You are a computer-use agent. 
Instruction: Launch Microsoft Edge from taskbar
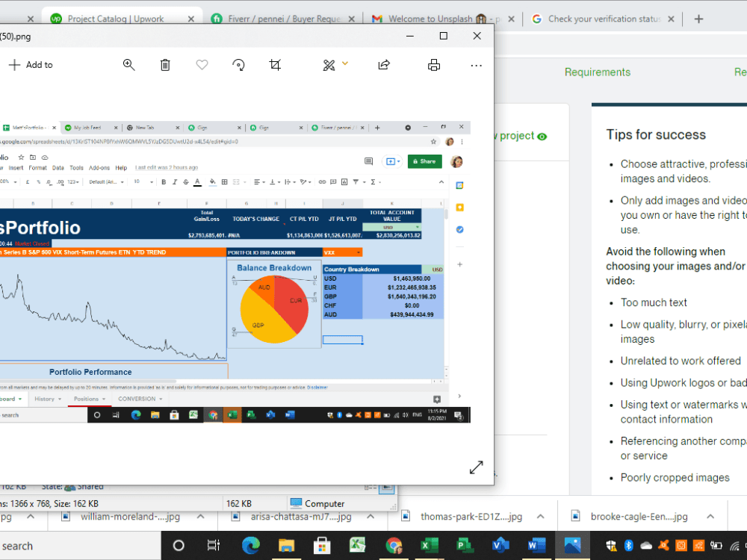click(x=250, y=545)
